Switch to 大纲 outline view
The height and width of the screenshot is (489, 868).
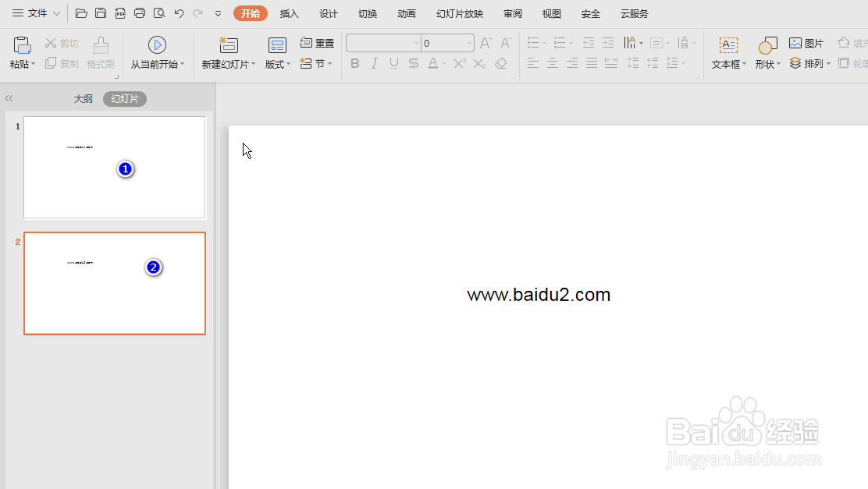coord(83,99)
